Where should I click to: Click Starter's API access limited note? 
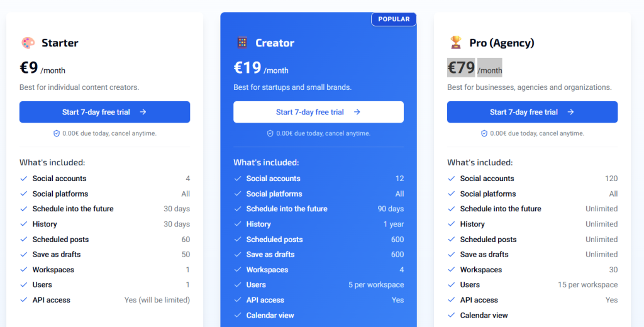157,300
